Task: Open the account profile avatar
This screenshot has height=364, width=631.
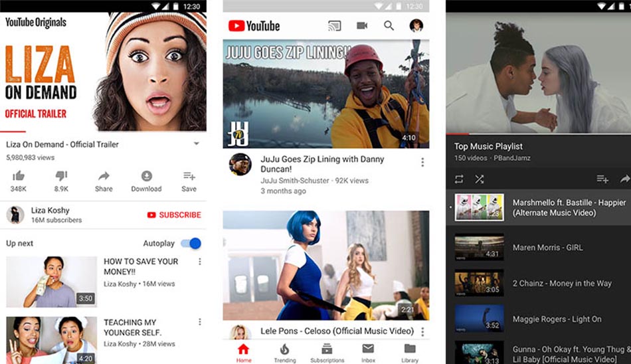Action: (x=416, y=25)
